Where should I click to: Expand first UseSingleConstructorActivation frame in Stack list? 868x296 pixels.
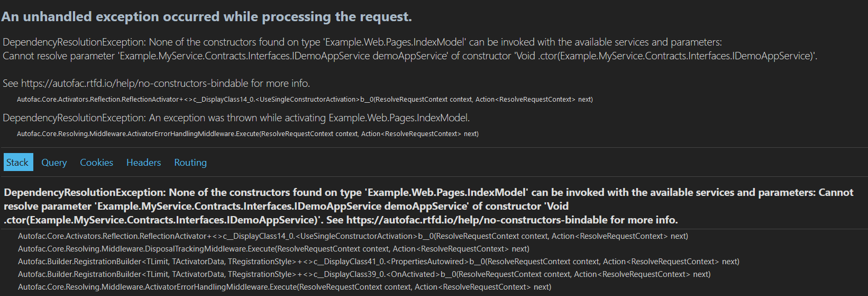tap(352, 236)
